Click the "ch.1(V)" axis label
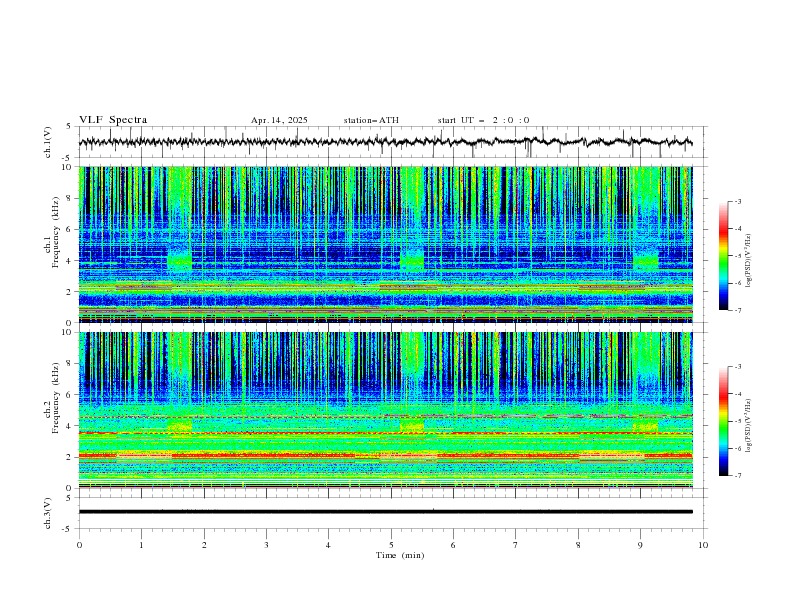792x612 pixels. pos(48,142)
